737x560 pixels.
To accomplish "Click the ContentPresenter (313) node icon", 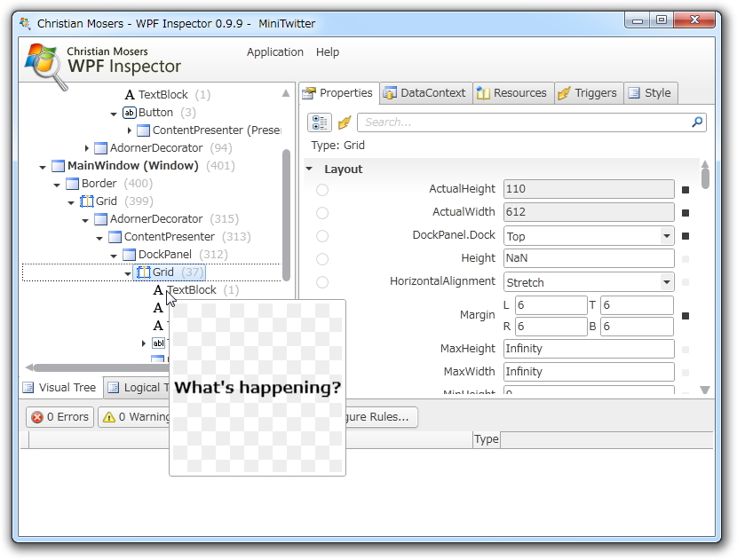I will click(x=115, y=237).
